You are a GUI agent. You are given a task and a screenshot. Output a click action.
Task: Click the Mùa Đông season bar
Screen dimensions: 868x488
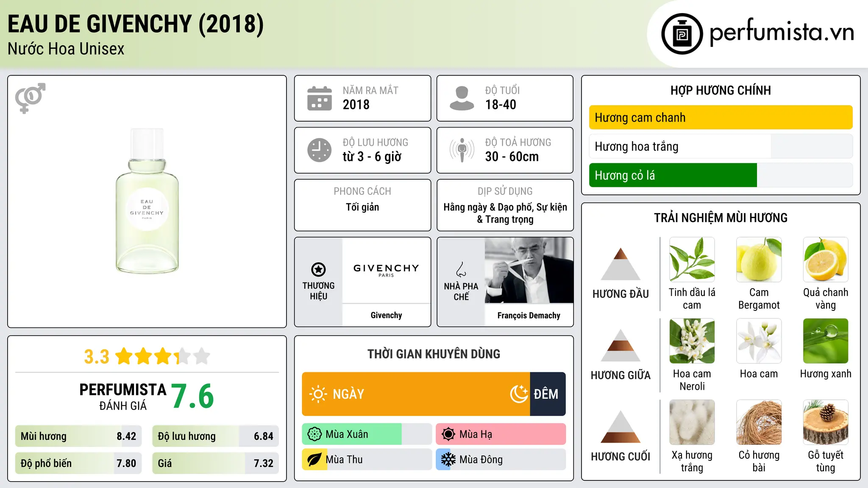click(x=501, y=460)
